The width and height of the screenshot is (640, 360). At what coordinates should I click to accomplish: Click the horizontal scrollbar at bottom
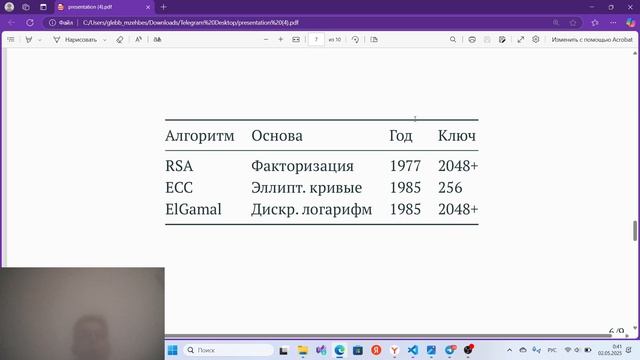click(x=388, y=336)
